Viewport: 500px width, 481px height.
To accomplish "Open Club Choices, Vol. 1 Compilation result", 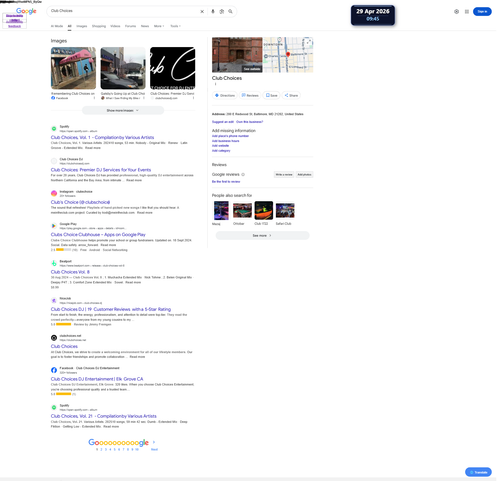I will point(102,137).
